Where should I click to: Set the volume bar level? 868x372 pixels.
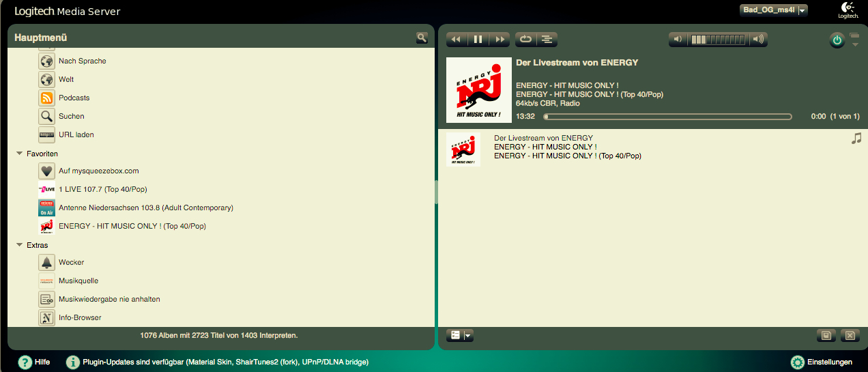718,40
